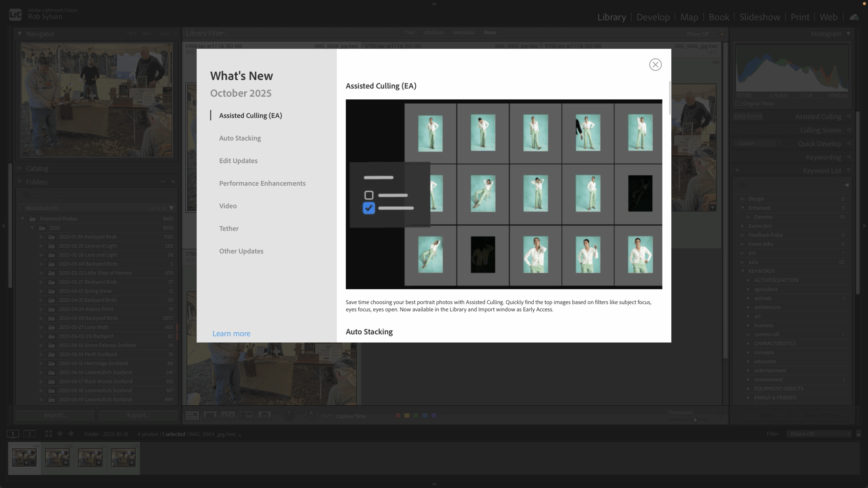The image size is (868, 488).
Task: Open People view face icon
Action: tap(264, 415)
